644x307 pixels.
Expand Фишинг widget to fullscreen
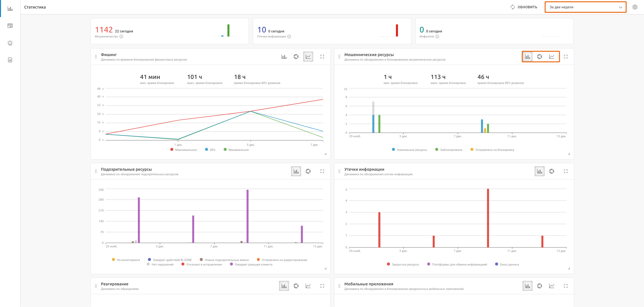click(x=322, y=57)
